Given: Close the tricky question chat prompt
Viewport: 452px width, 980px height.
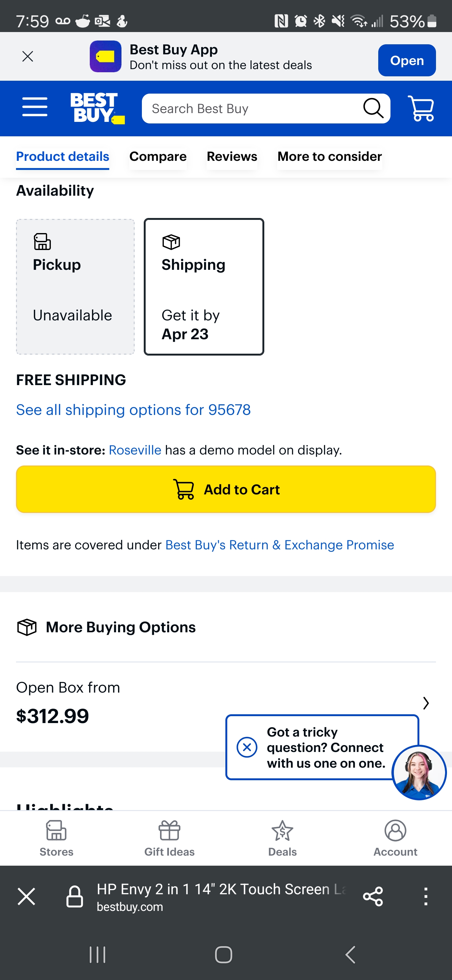Looking at the screenshot, I should pos(247,747).
